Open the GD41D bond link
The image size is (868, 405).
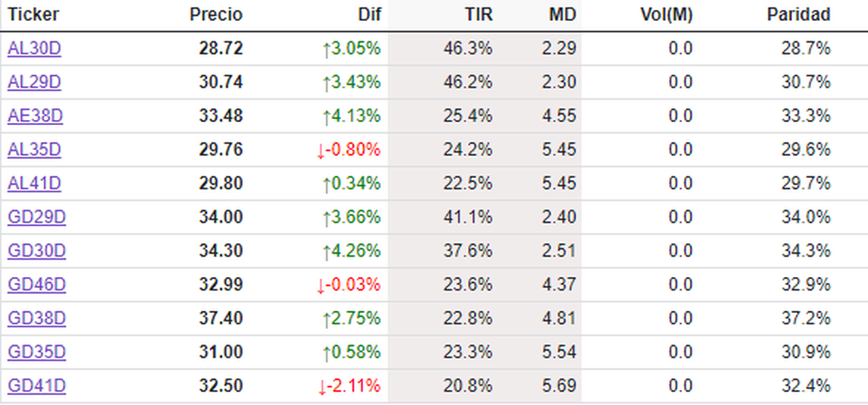point(36,386)
